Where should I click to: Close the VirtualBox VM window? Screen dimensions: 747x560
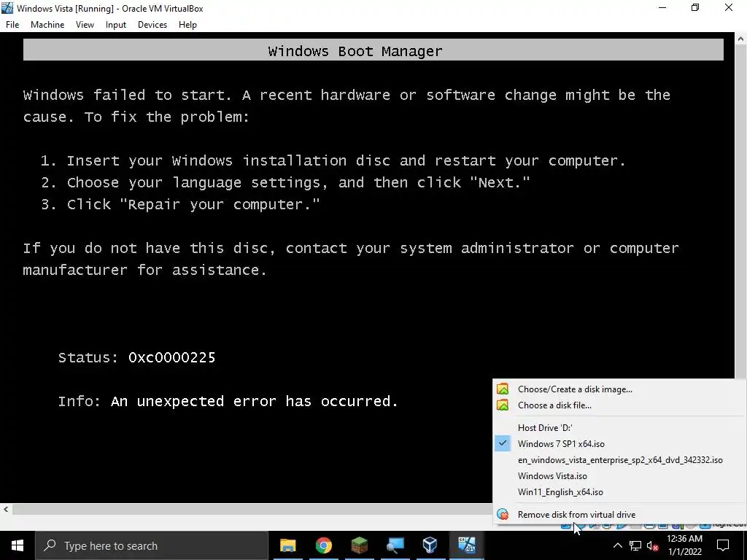[x=729, y=8]
